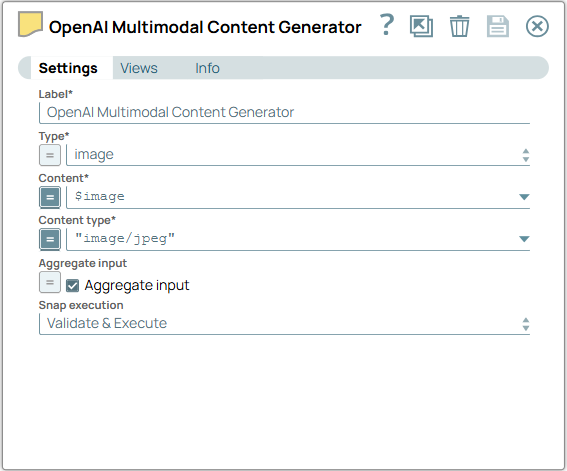Open the Views tab
This screenshot has width=567, height=471.
tap(139, 68)
